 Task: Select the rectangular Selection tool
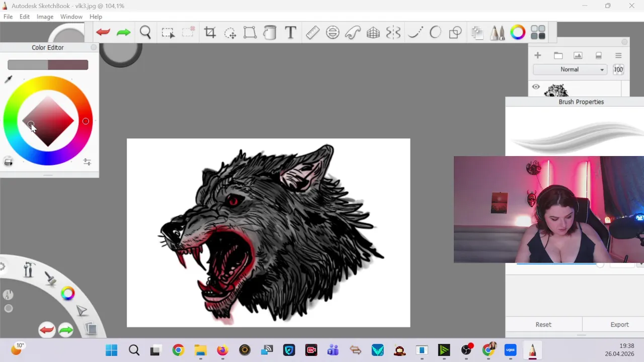point(168,33)
